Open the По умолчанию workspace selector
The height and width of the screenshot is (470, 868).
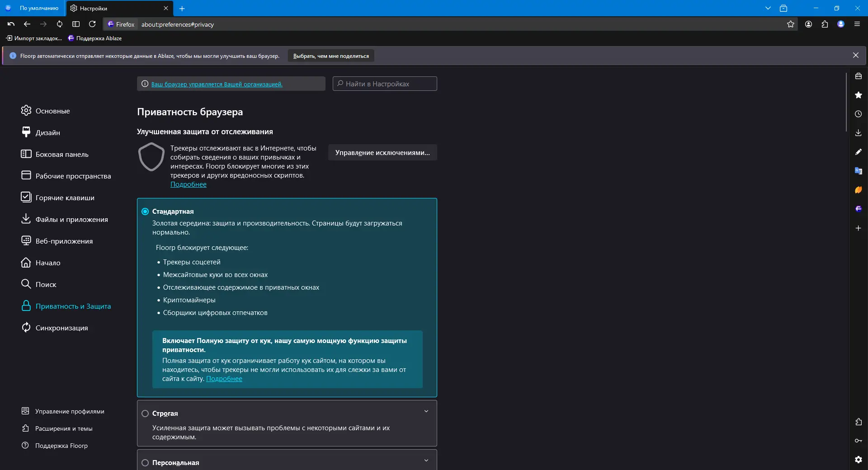click(x=33, y=8)
